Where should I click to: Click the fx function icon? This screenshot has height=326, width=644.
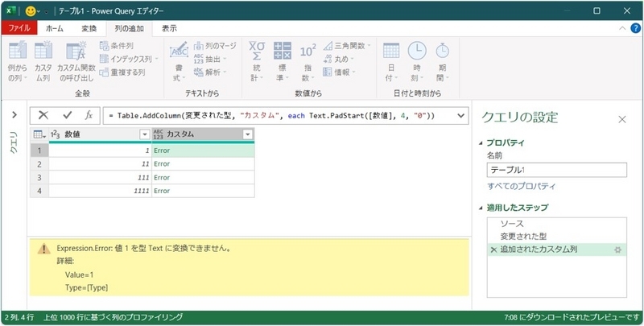click(89, 116)
